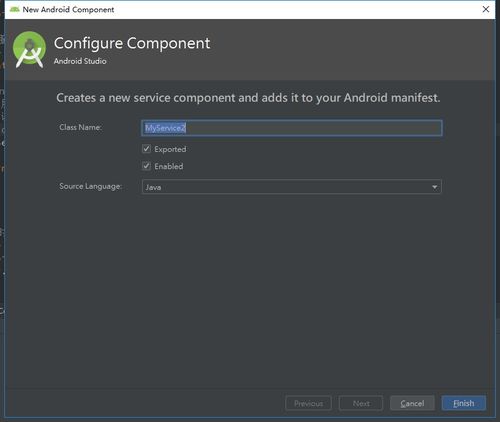Click the New Android Component window title

pyautogui.click(x=68, y=10)
